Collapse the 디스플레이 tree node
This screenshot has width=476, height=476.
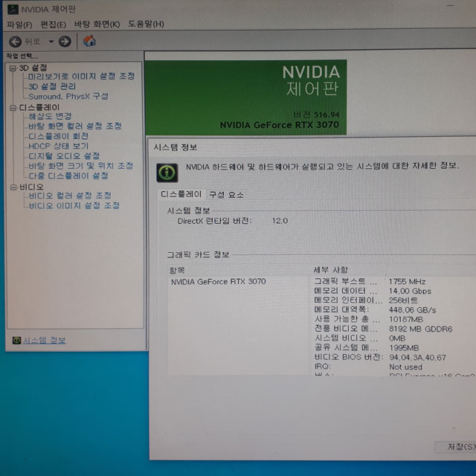(13, 108)
